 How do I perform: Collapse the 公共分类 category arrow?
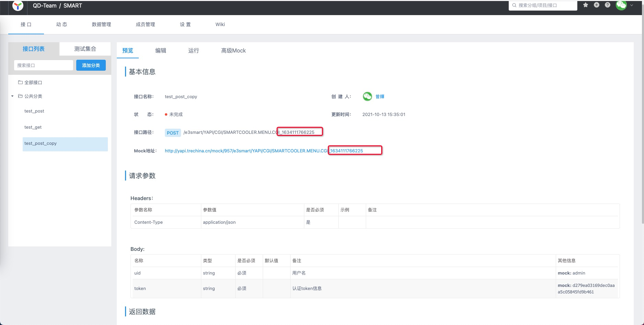pos(12,96)
